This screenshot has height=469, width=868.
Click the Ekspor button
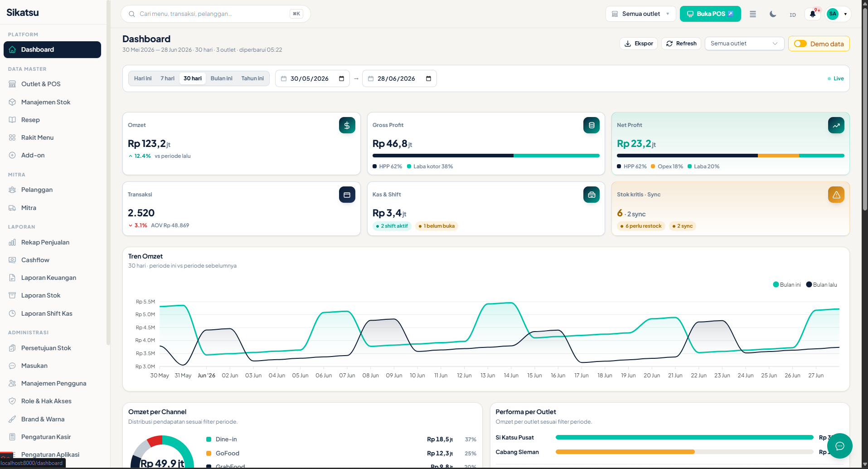pos(639,44)
